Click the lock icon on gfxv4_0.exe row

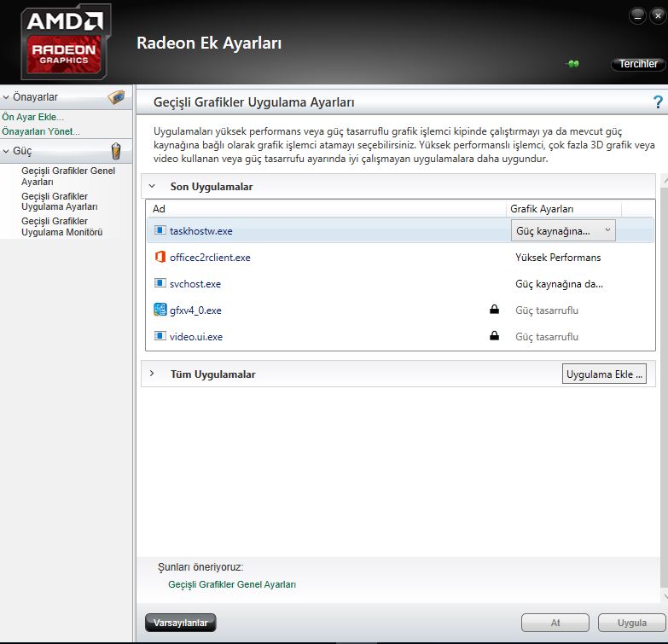494,310
